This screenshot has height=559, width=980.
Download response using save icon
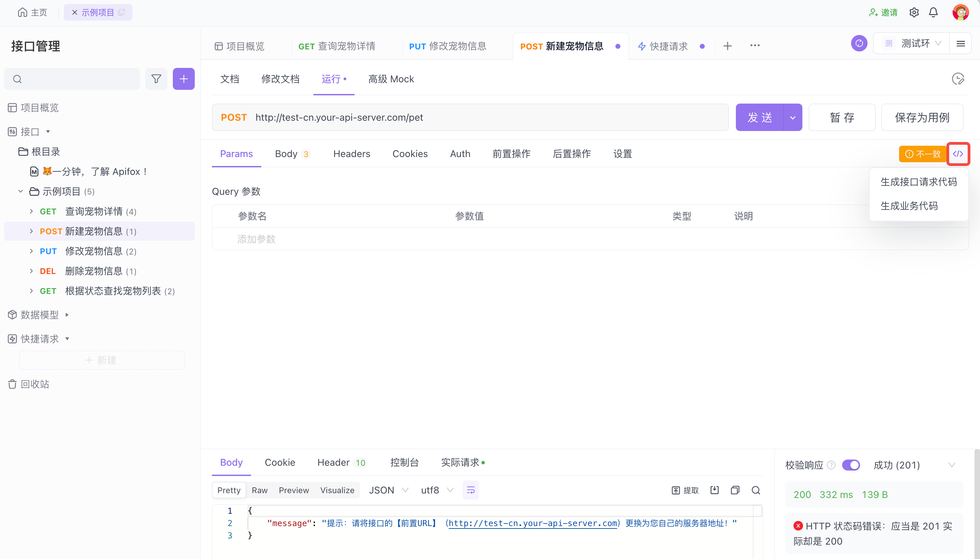tap(714, 490)
